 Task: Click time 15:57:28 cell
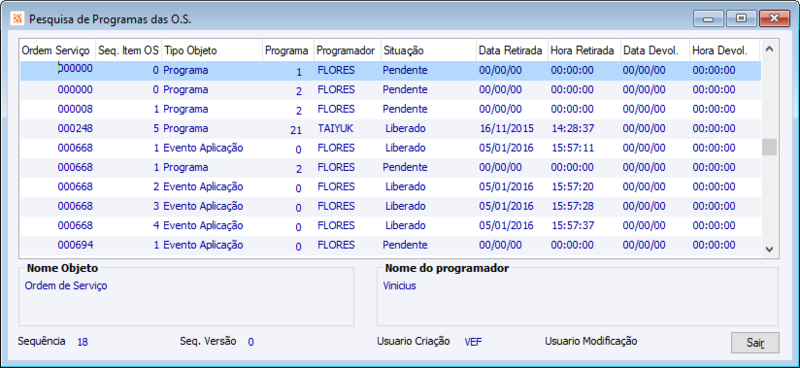pos(572,206)
